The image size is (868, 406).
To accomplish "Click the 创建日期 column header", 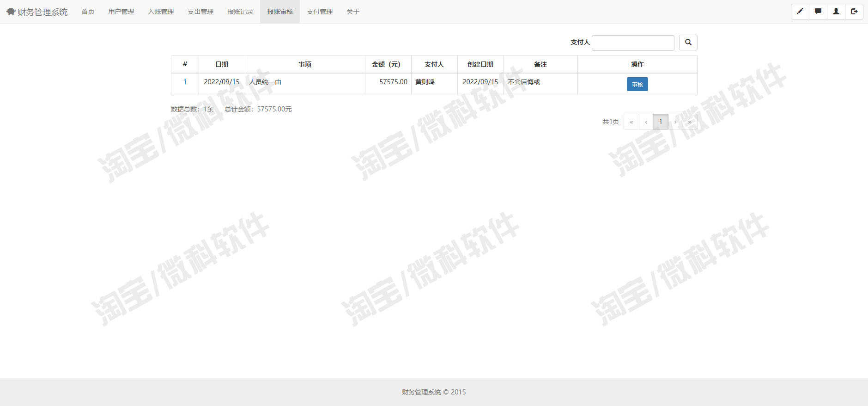I will click(x=480, y=64).
